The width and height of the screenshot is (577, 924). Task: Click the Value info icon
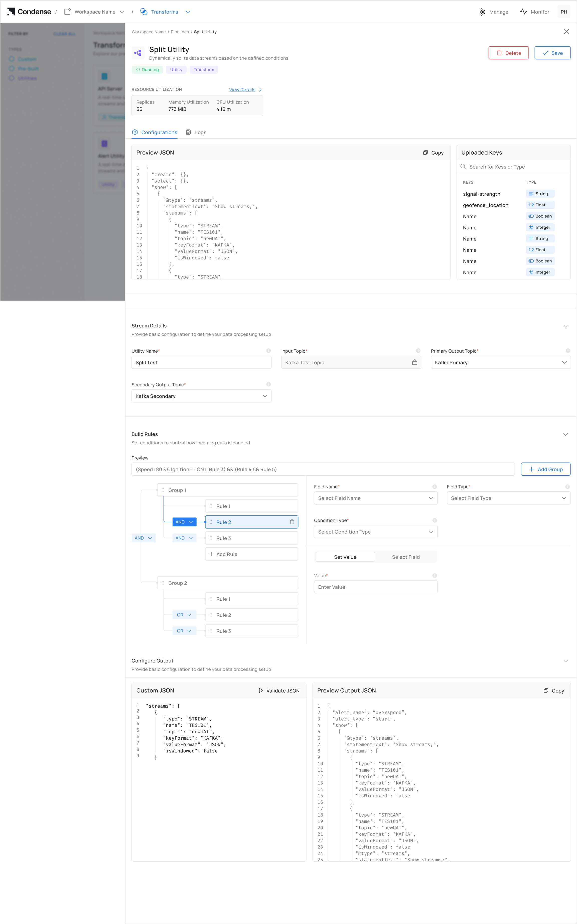coord(434,576)
